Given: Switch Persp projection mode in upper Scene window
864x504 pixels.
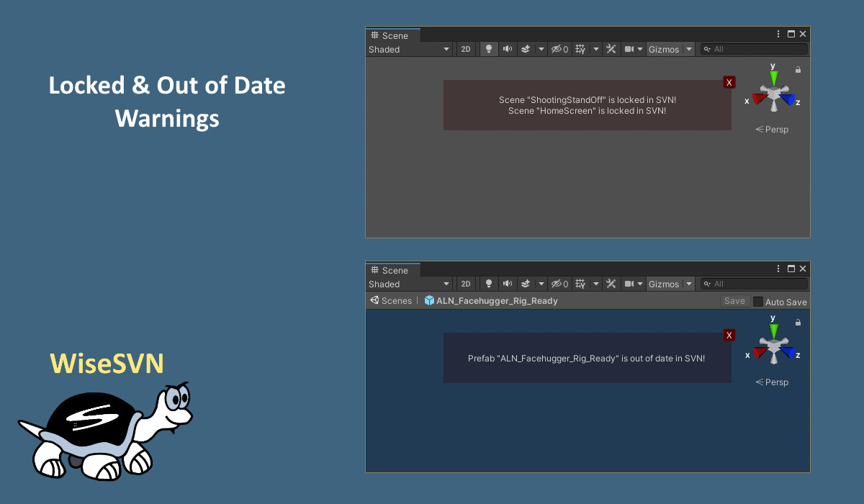Looking at the screenshot, I should (772, 130).
